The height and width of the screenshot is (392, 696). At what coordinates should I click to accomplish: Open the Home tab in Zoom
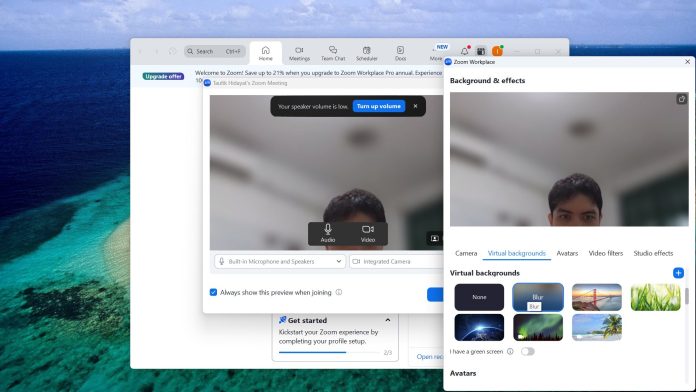pyautogui.click(x=265, y=53)
